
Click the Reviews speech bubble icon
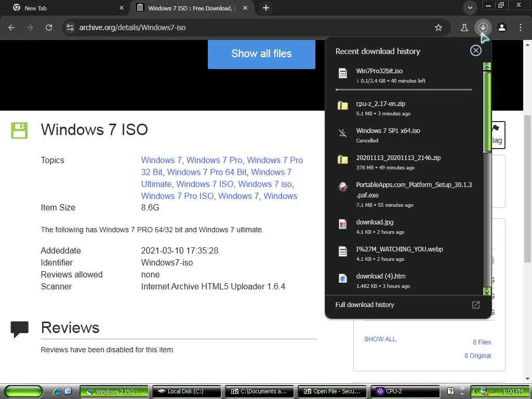pyautogui.click(x=19, y=329)
